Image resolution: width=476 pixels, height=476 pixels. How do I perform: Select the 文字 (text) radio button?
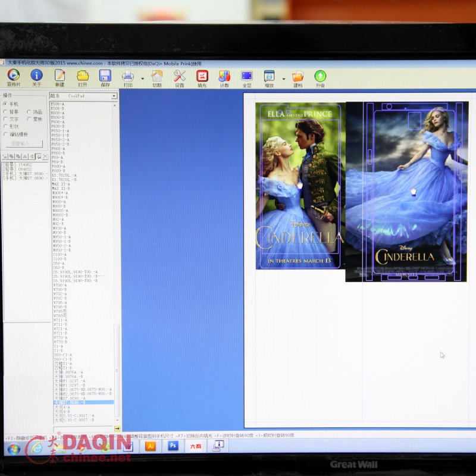5,118
